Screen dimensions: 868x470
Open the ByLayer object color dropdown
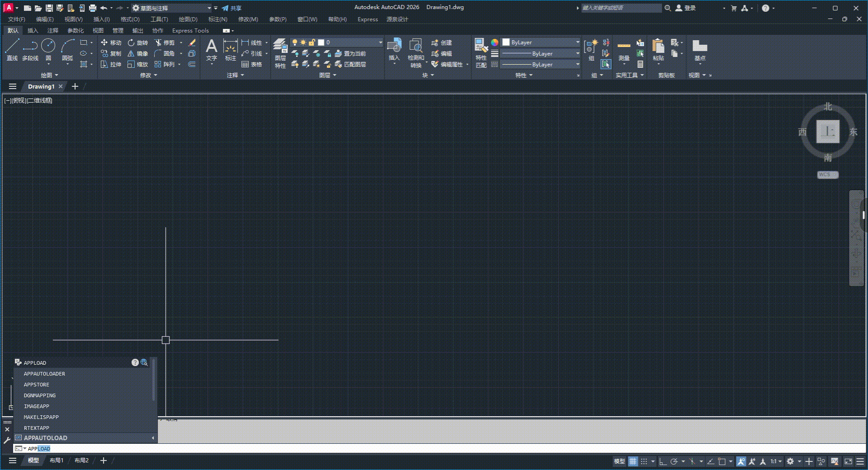(x=541, y=42)
